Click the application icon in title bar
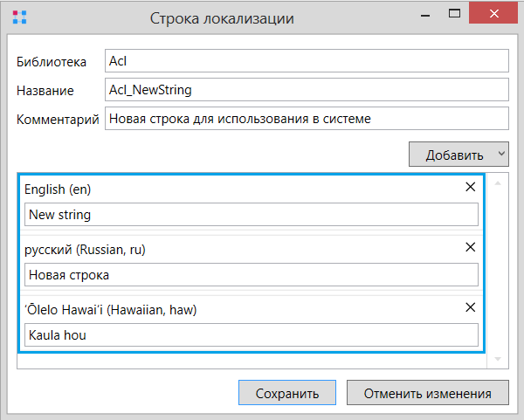This screenshot has height=420, width=524. pos(19,17)
